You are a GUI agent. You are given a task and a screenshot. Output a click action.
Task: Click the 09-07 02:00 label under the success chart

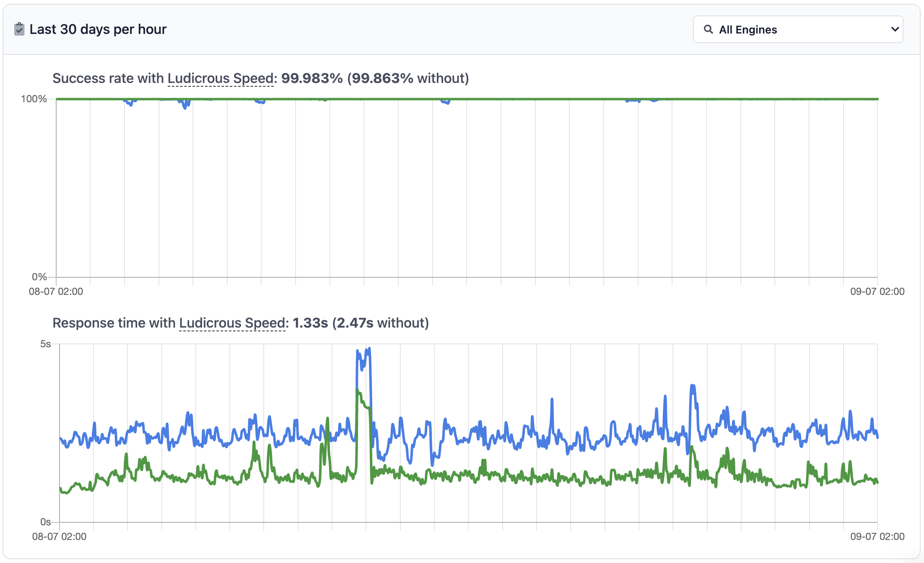pos(877,292)
